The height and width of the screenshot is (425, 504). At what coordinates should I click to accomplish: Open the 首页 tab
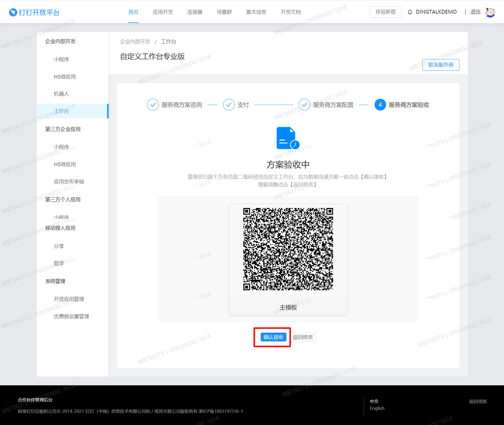(x=133, y=12)
